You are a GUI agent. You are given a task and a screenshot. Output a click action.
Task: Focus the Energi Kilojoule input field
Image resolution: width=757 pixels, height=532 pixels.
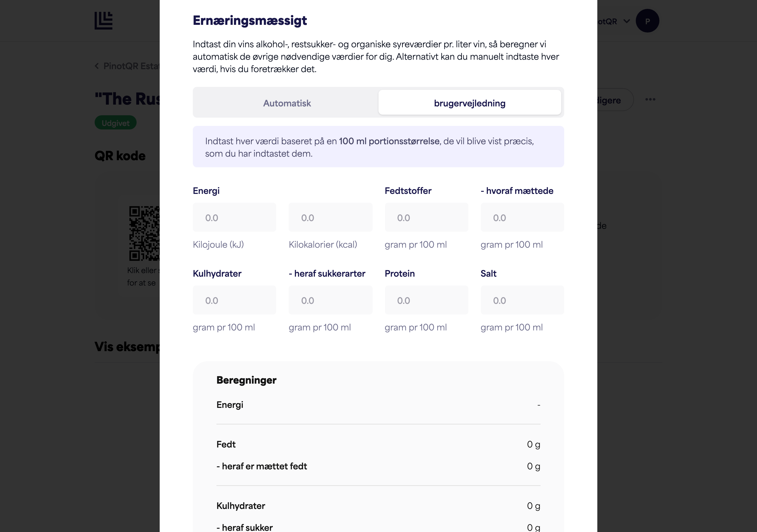pos(234,217)
